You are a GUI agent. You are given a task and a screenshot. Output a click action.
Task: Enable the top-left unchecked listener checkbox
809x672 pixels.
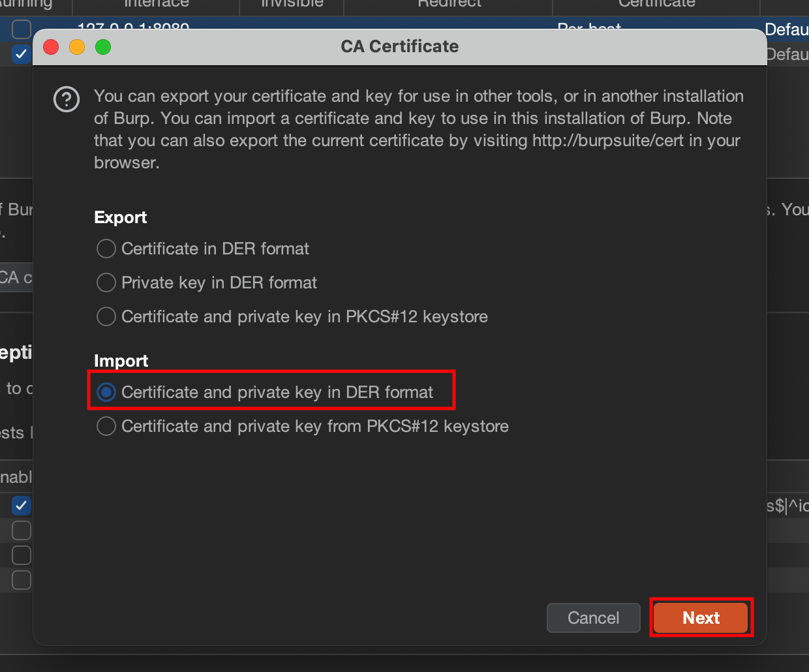(22, 29)
